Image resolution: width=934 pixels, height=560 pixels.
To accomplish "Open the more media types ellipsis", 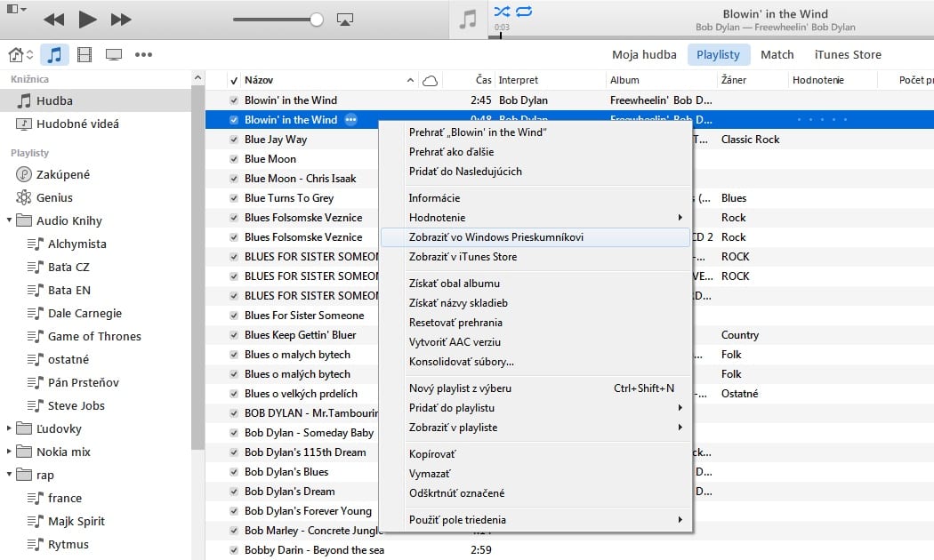I will [x=143, y=55].
